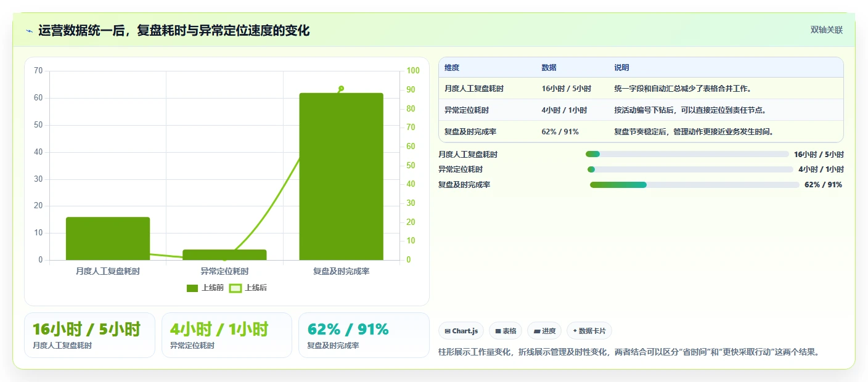Open the 62% / 91% data card
This screenshot has width=868, height=382.
tap(364, 335)
